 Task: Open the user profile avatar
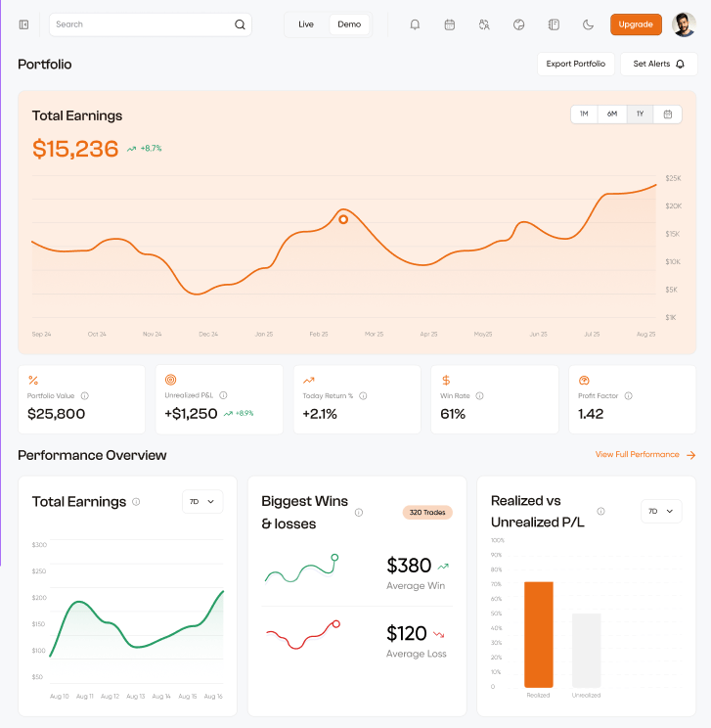pos(684,24)
